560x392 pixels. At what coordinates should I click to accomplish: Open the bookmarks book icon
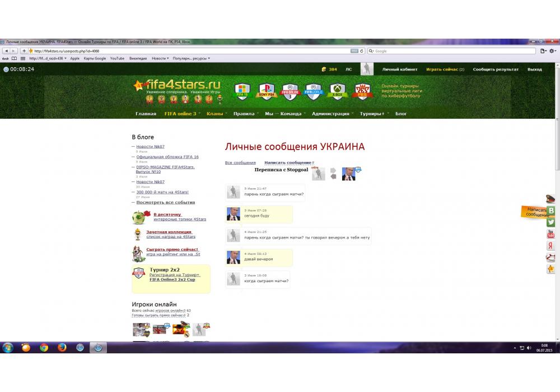pyautogui.click(x=15, y=59)
